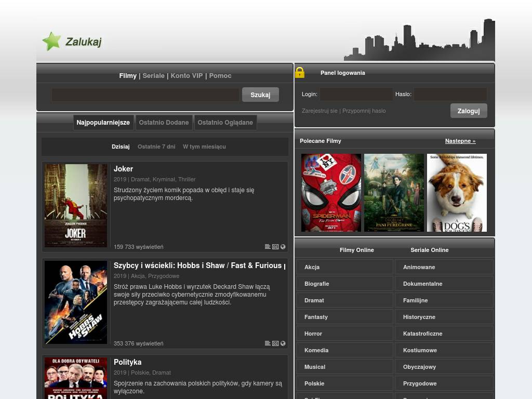Focus the movie search text field
The height and width of the screenshot is (399, 532).
point(145,95)
